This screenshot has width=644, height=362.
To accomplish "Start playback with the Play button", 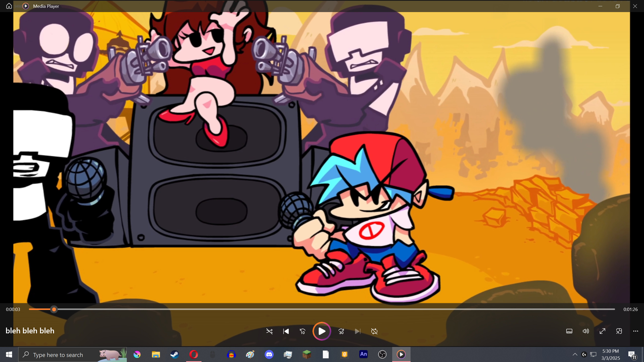I will click(322, 331).
